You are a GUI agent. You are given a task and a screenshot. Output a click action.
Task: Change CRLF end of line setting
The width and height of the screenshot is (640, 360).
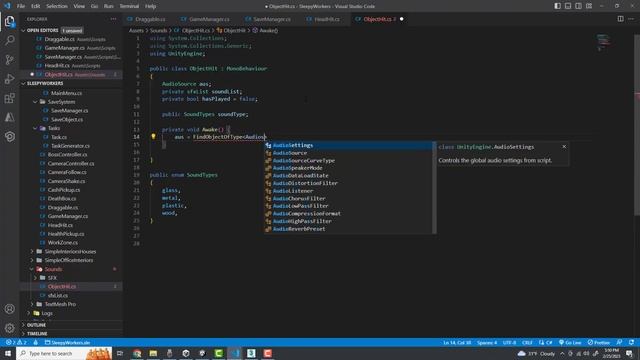(x=527, y=342)
